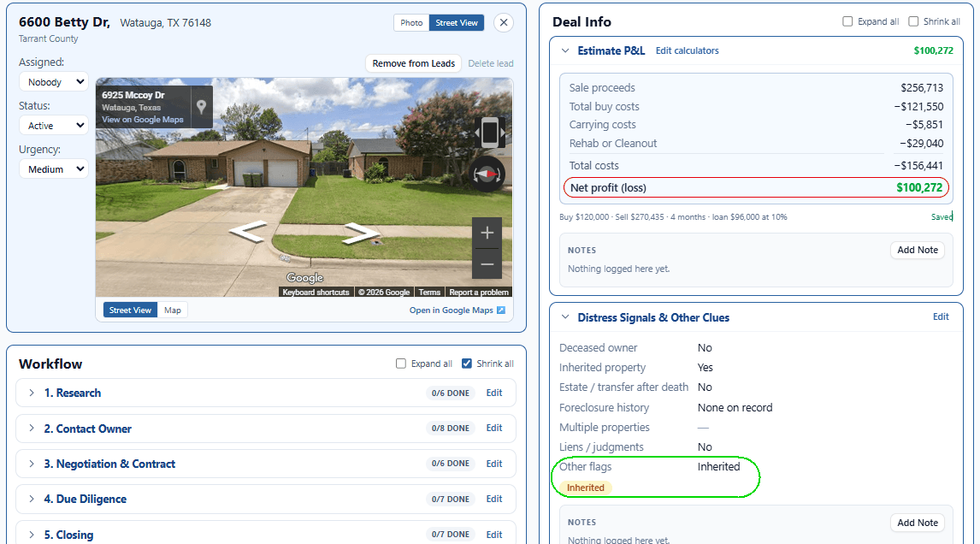This screenshot has height=544, width=980.
Task: Click the Total costs −$156,441 value
Action: pos(918,166)
